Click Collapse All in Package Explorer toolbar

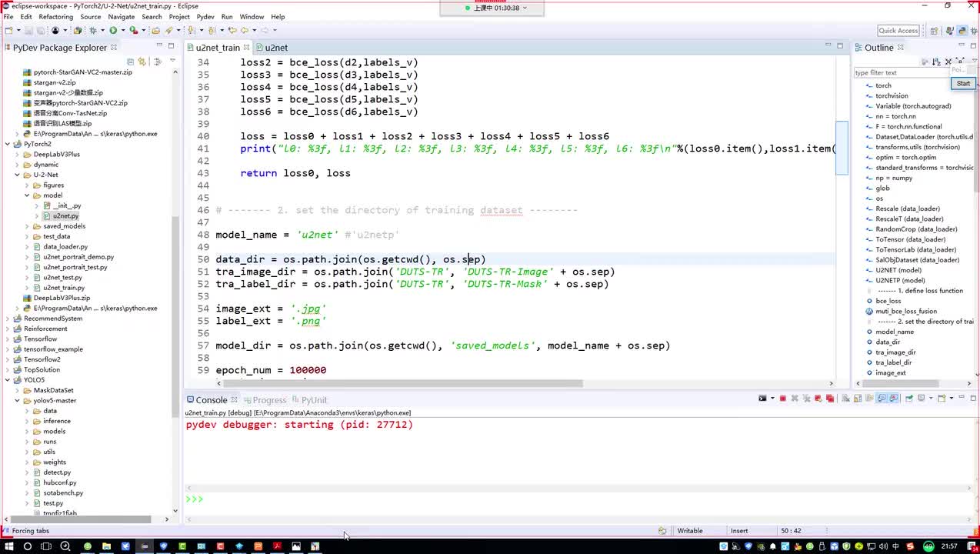tap(130, 61)
